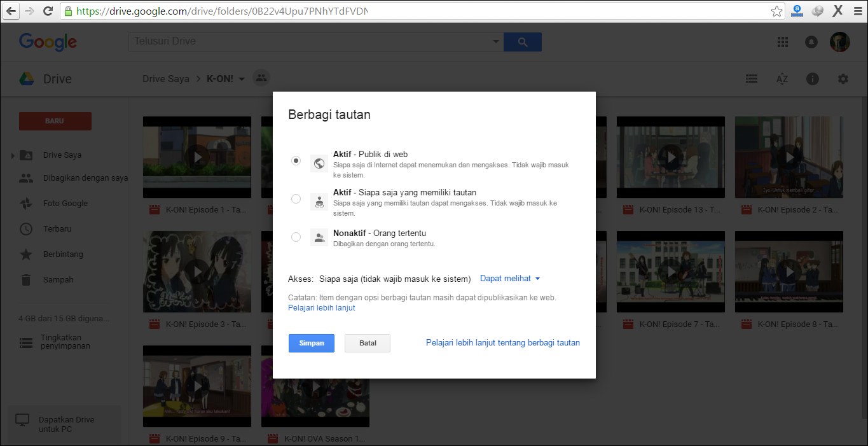Click the 'Telusuri Drive' search field
Screen dimensions: 868x446
tap(312, 42)
